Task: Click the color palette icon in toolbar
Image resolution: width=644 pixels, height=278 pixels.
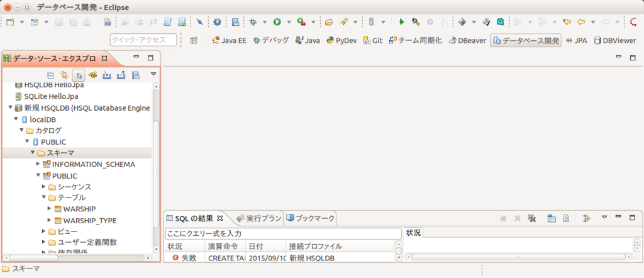Action: point(486,22)
